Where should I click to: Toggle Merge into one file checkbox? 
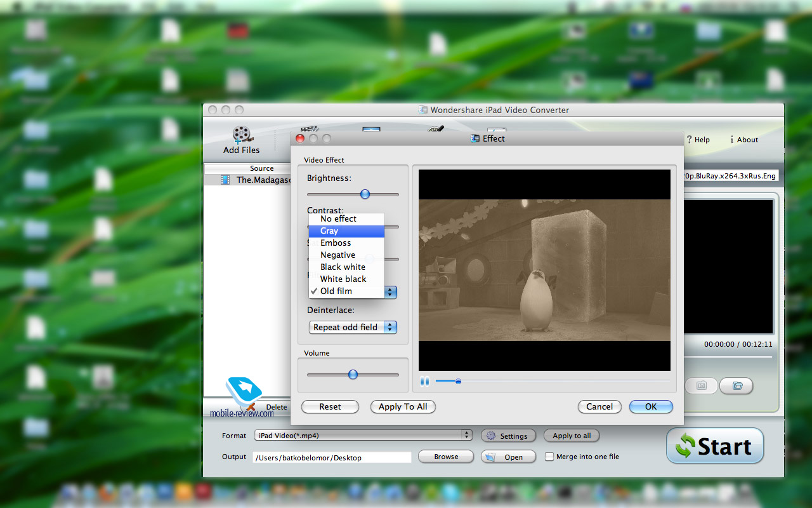pyautogui.click(x=549, y=457)
